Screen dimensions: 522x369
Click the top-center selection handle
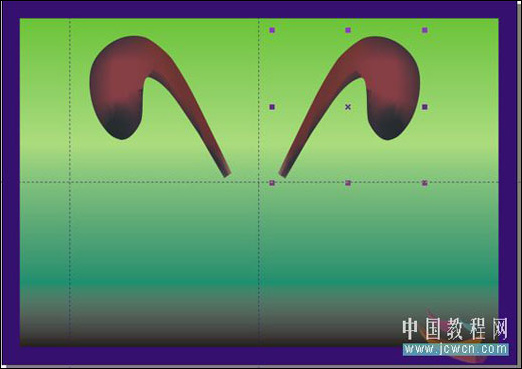coord(348,30)
